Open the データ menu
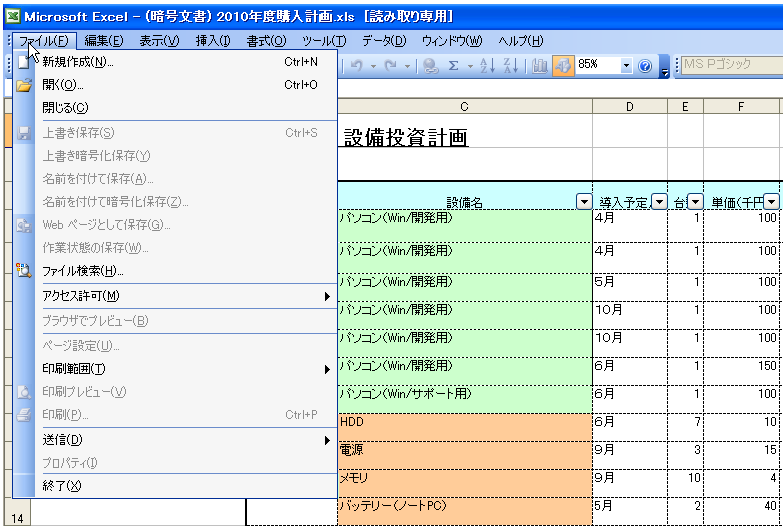 [x=384, y=41]
